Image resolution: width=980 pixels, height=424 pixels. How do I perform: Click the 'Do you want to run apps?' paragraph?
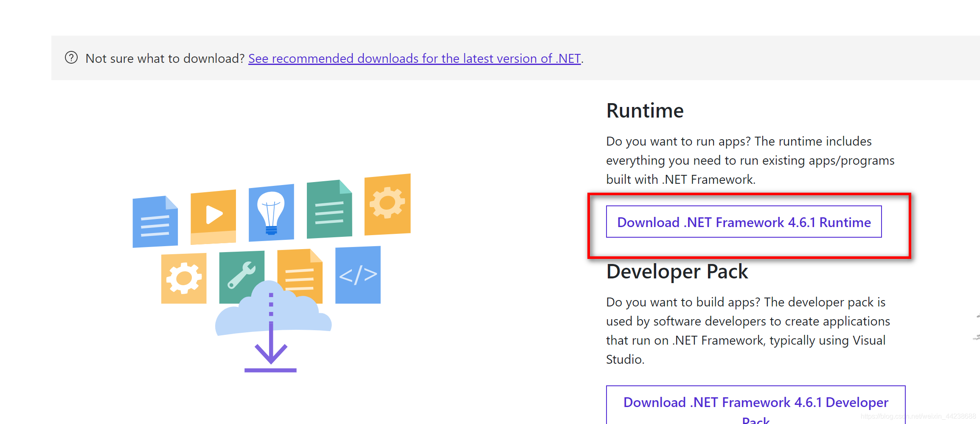(x=750, y=160)
